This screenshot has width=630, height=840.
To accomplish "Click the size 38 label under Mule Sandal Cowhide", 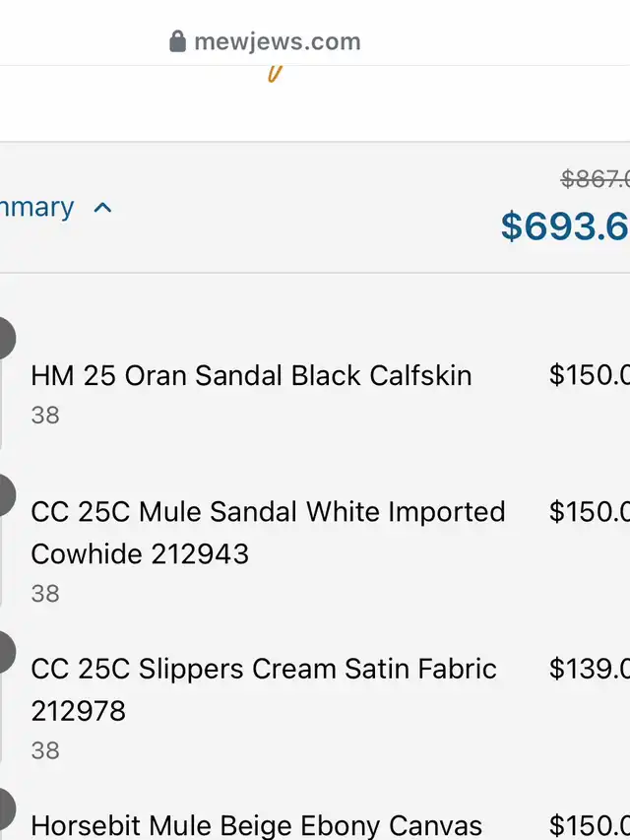I will coord(45,594).
